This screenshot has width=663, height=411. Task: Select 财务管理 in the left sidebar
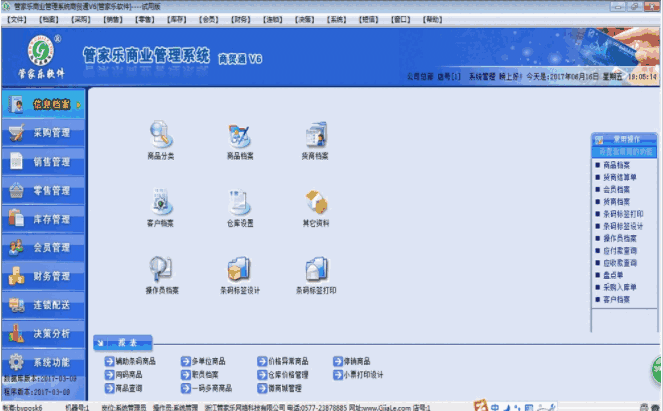coord(44,276)
